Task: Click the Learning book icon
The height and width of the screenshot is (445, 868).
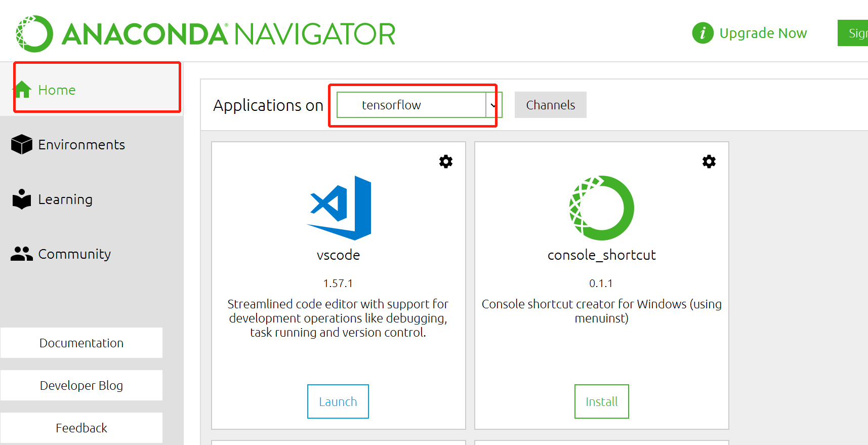Action: tap(22, 199)
